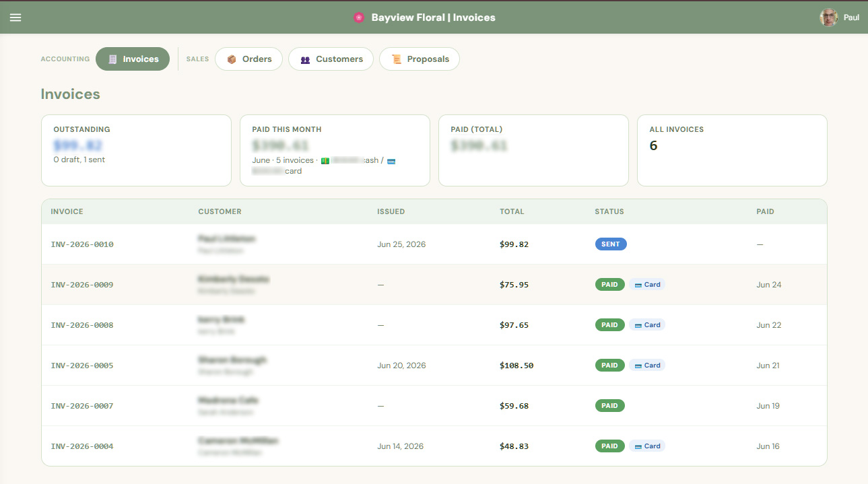Open invoice INV-2026-0010
This screenshot has width=868, height=484.
tap(82, 244)
